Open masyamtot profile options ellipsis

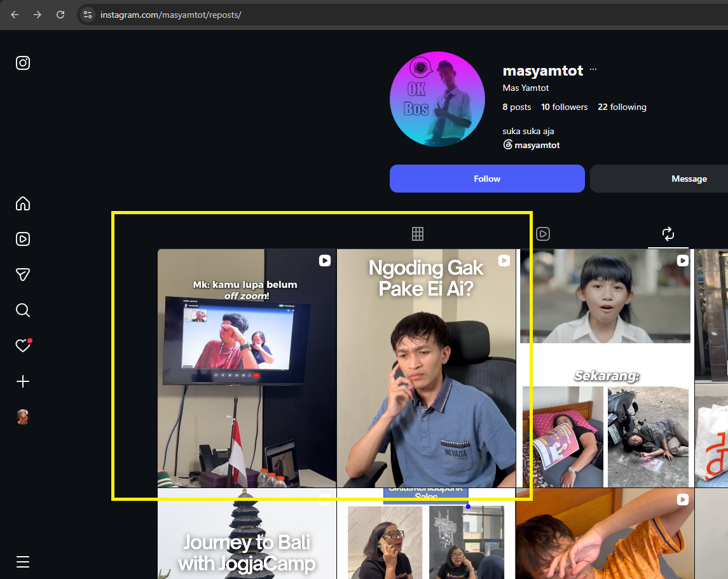point(593,69)
